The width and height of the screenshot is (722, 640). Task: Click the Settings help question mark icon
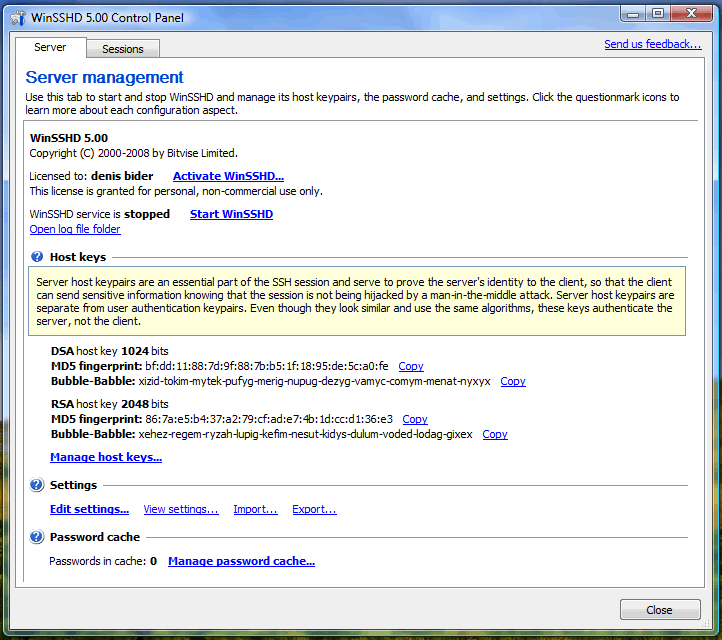pyautogui.click(x=37, y=485)
